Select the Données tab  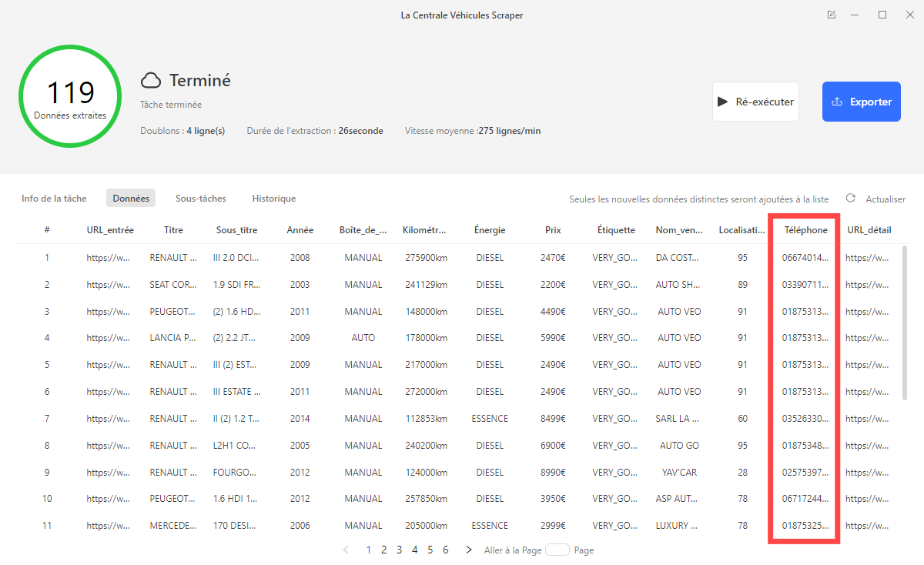tap(131, 199)
